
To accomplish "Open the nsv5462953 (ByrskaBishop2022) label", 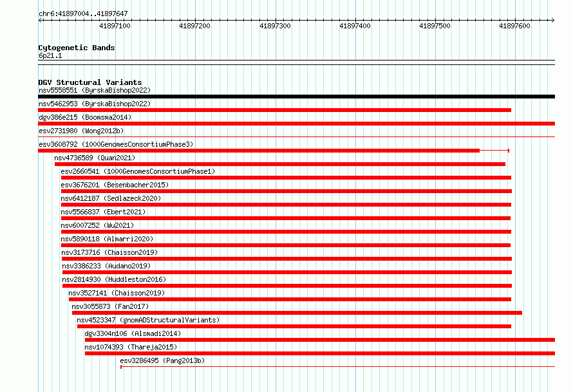I will click(x=95, y=104).
